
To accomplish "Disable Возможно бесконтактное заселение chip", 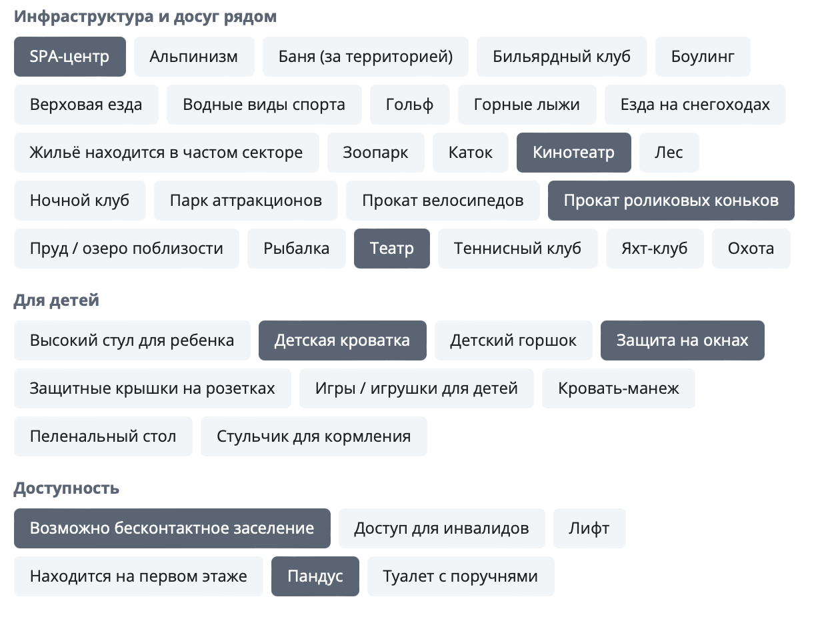I will (172, 528).
